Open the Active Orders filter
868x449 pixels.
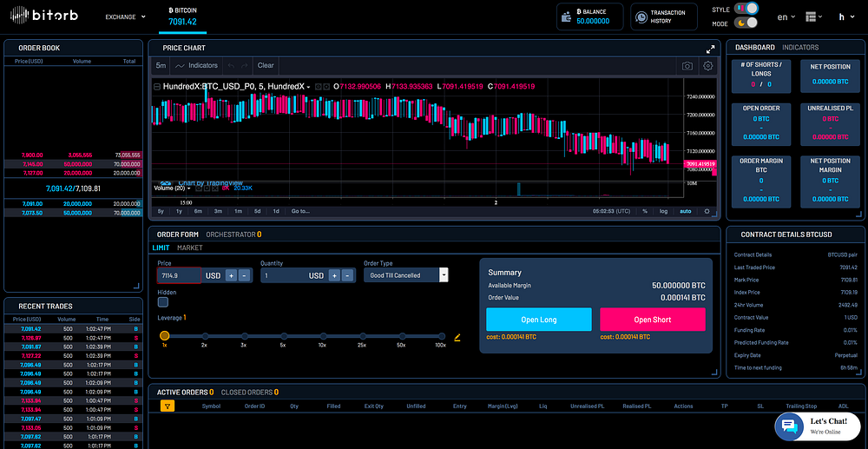168,406
